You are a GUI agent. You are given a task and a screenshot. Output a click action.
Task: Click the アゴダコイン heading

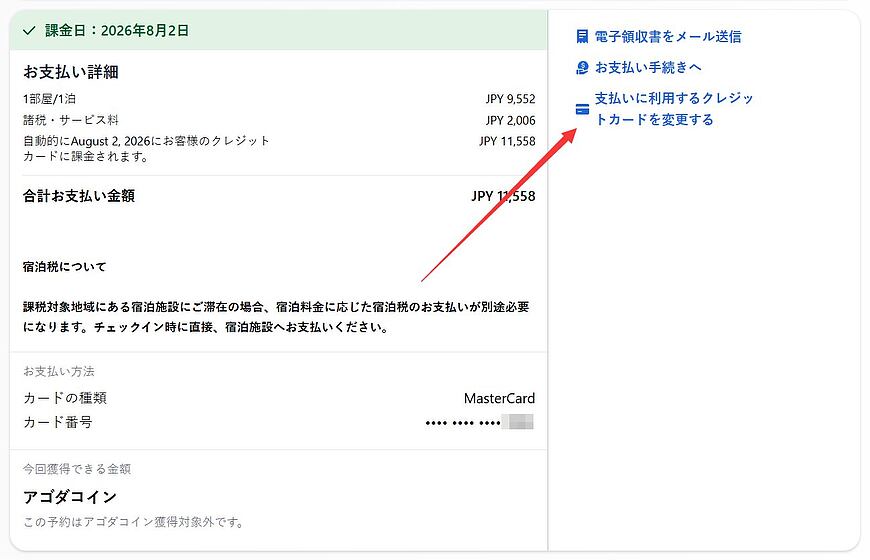[69, 497]
